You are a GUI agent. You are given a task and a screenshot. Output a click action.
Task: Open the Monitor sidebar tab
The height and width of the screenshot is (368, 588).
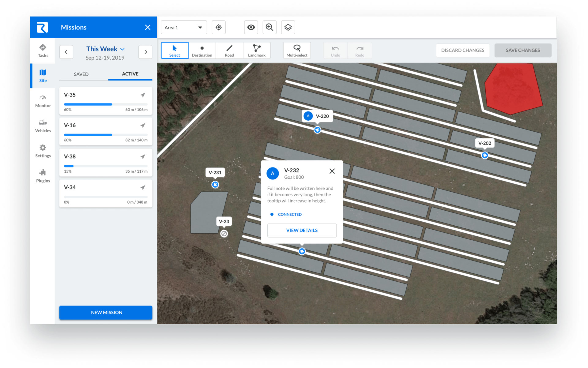click(x=43, y=101)
